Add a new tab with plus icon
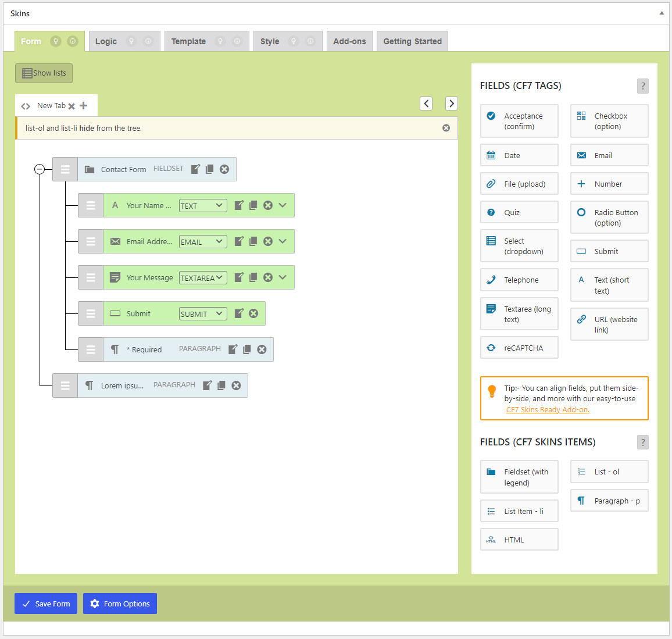This screenshot has width=672, height=639. click(x=84, y=105)
